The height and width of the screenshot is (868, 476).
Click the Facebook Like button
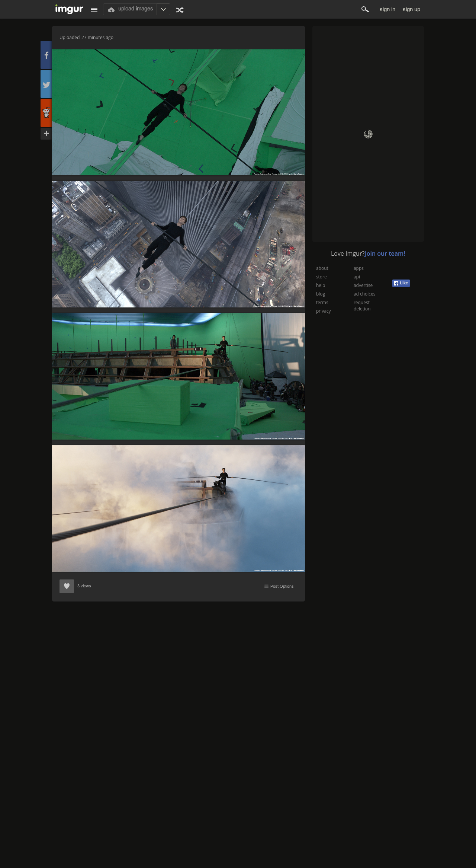pyautogui.click(x=401, y=283)
